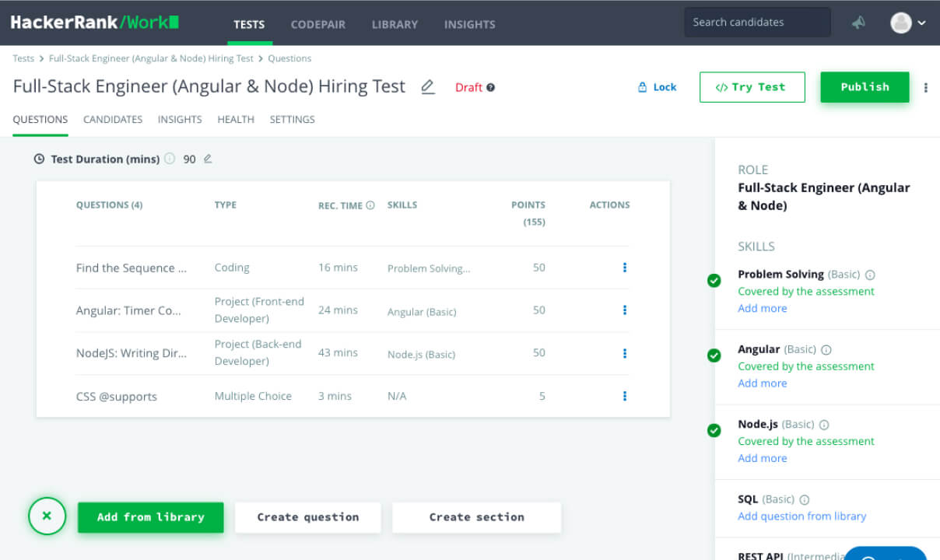Open the Library navigation tab
The image size is (940, 560).
pos(395,24)
